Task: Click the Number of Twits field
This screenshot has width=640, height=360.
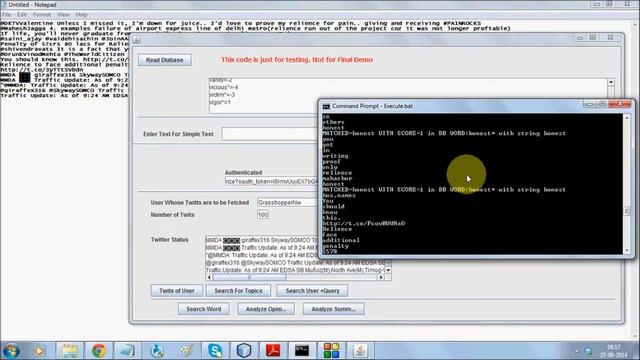Action: click(x=263, y=215)
